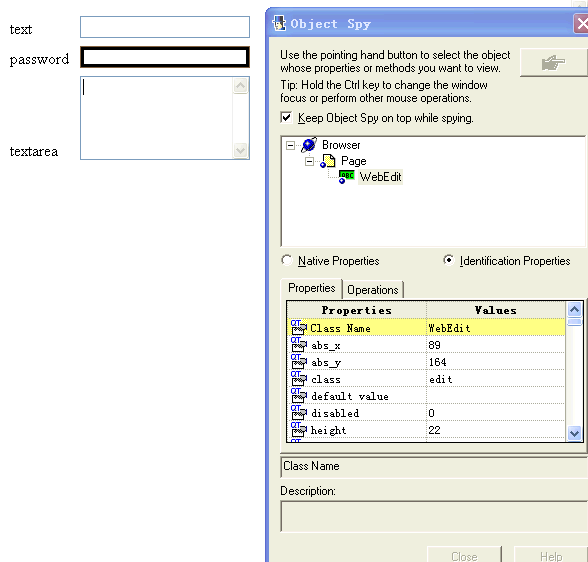Click the disabled row property icon
588x562 pixels.
299,412
